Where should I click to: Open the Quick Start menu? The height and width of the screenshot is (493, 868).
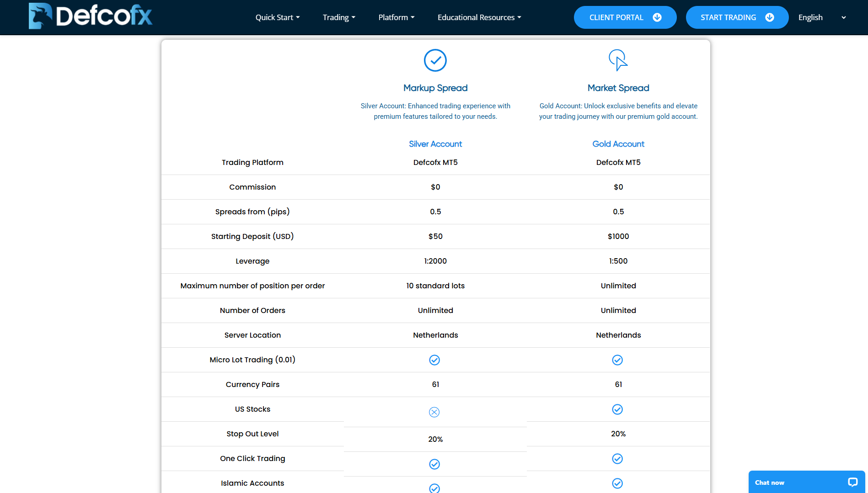278,17
